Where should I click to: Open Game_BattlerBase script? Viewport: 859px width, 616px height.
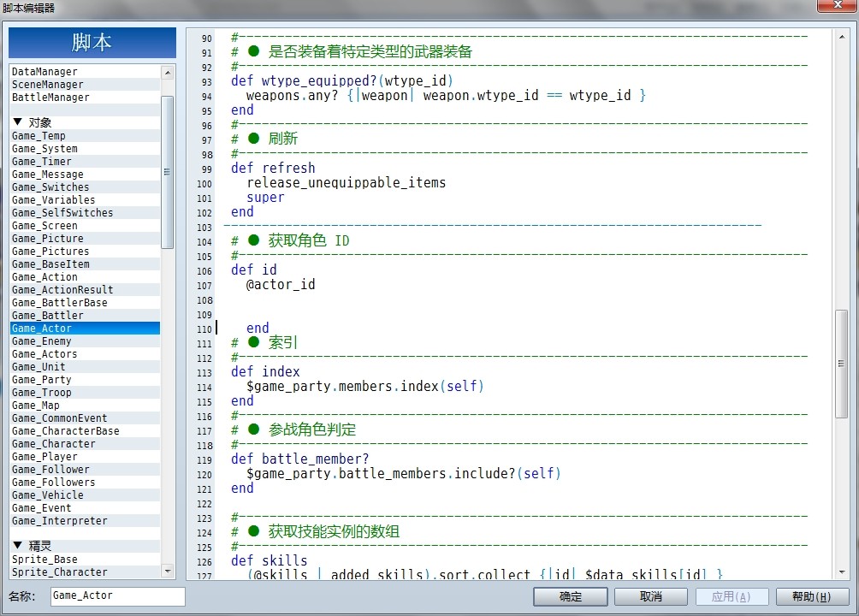tap(85, 303)
